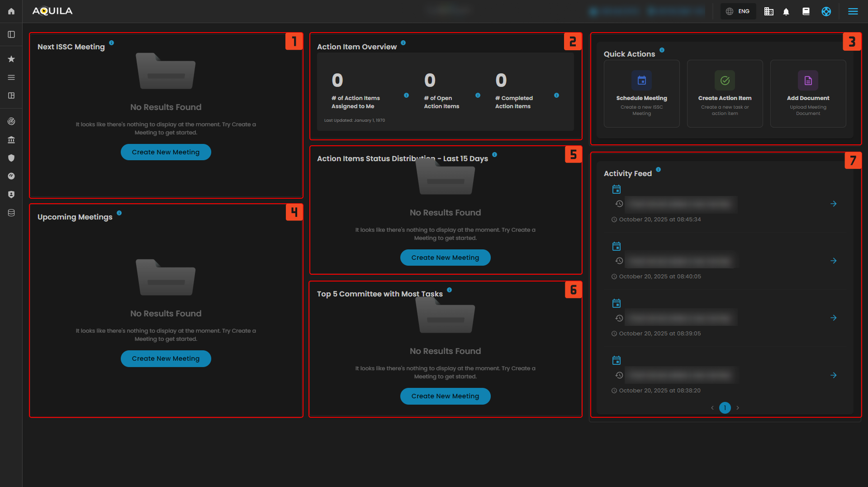The height and width of the screenshot is (487, 868).
Task: Toggle the sidebar panel layout icon
Action: [11, 34]
